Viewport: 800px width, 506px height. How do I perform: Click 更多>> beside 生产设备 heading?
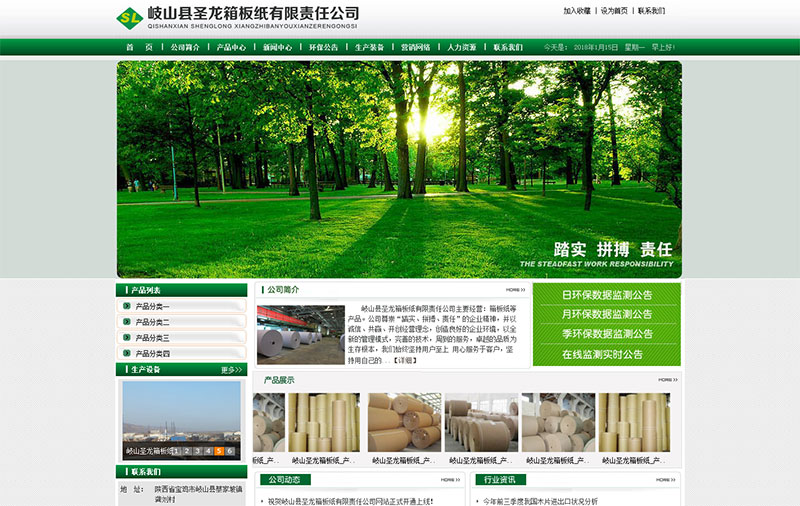pos(231,369)
